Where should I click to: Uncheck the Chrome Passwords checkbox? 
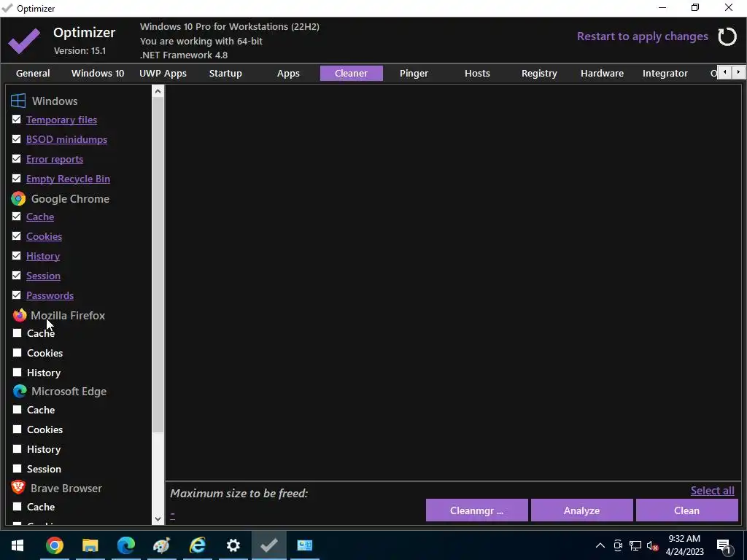click(17, 295)
